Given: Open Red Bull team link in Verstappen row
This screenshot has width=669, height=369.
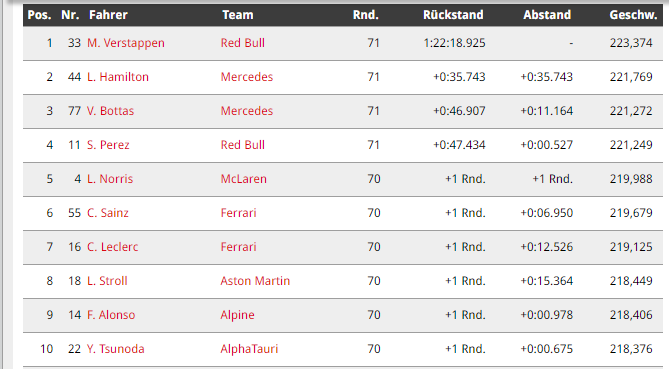Looking at the screenshot, I should [243, 43].
